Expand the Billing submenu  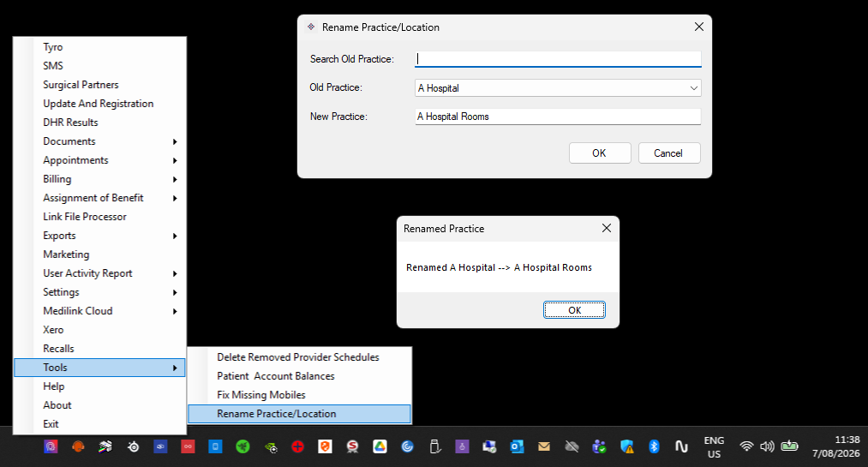(99, 179)
